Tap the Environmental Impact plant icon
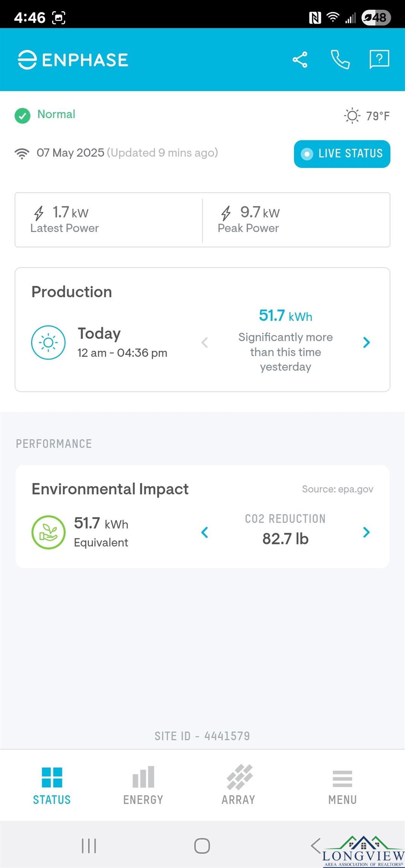Image resolution: width=405 pixels, height=868 pixels. [48, 532]
